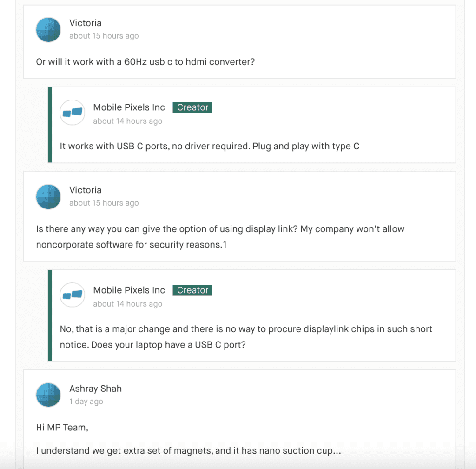Select the Mobile Pixels Inc avatar in second reply
476x469 pixels.
point(72,295)
